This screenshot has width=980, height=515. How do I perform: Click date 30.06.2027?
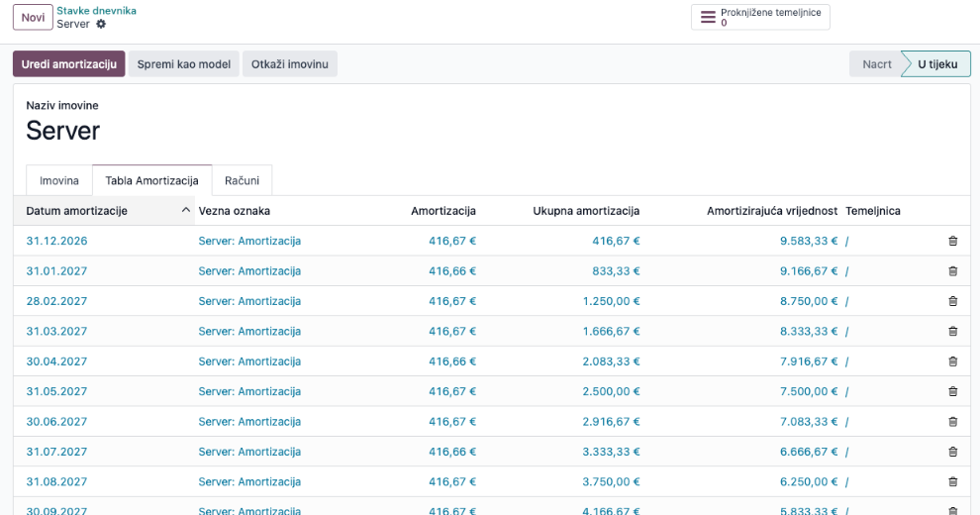[56, 421]
